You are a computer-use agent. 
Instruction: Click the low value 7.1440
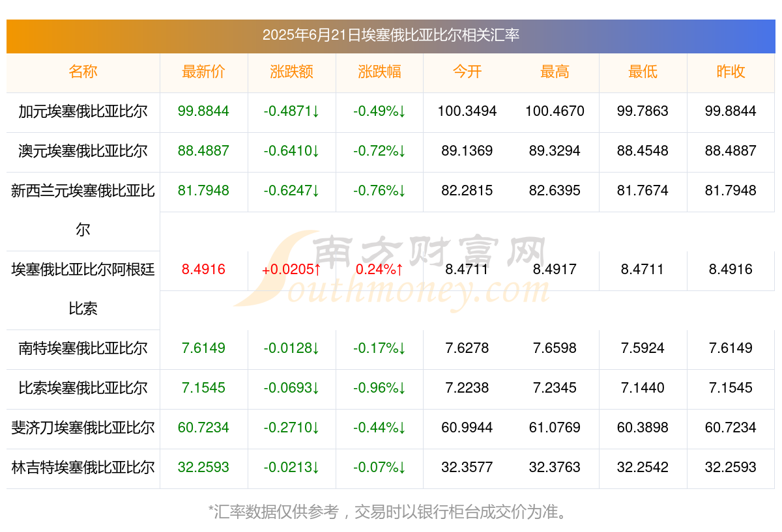point(643,388)
